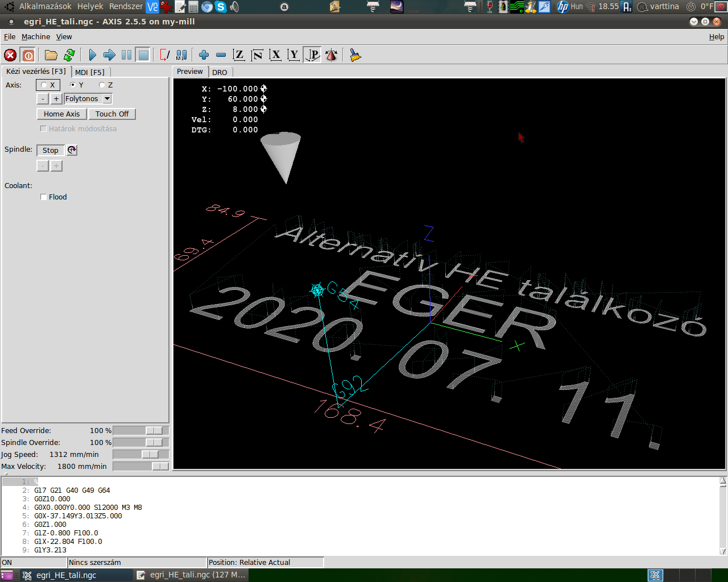
Task: Select G-code line G0Z10.000
Action: (52, 499)
